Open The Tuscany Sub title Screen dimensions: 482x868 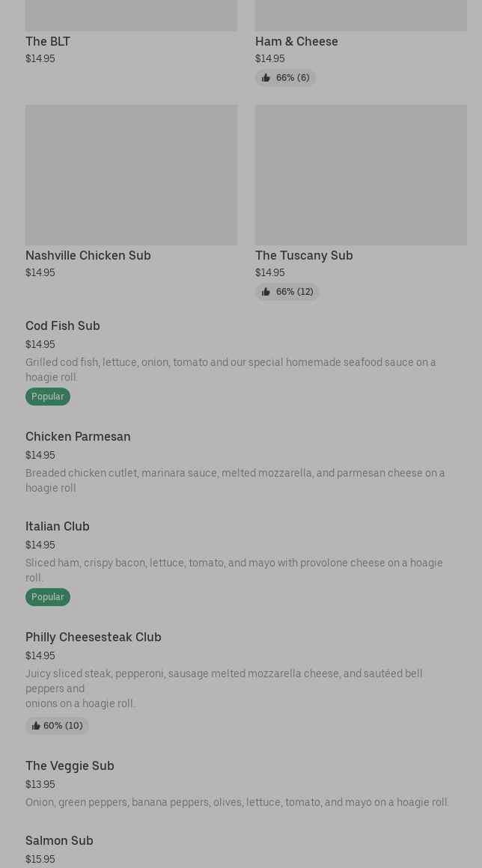[x=304, y=255]
